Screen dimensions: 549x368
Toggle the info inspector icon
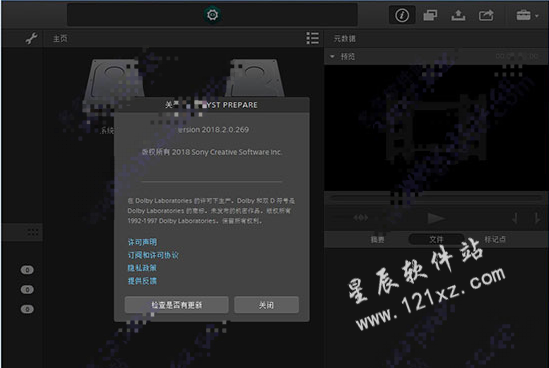[402, 15]
